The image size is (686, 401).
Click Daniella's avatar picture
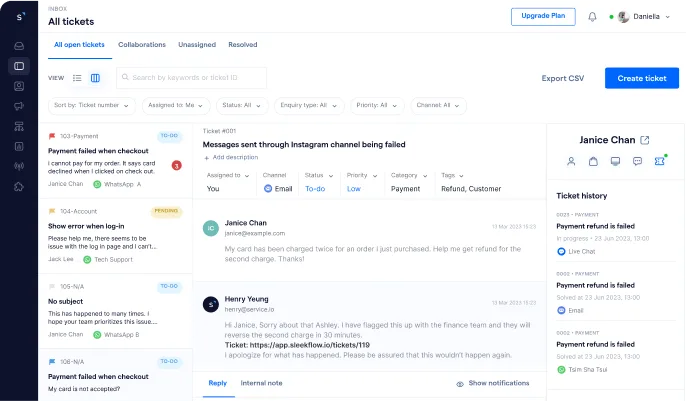click(x=623, y=17)
